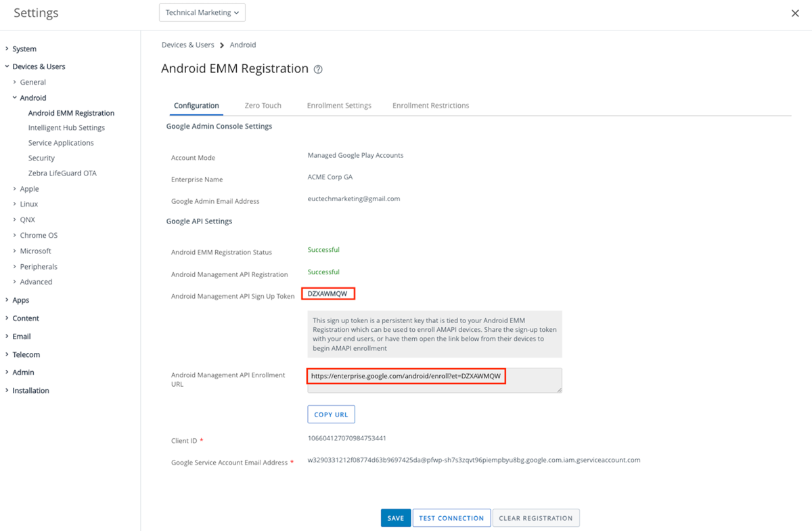Switch to the Zero Touch tab
Image resolution: width=812 pixels, height=531 pixels.
[x=263, y=106]
